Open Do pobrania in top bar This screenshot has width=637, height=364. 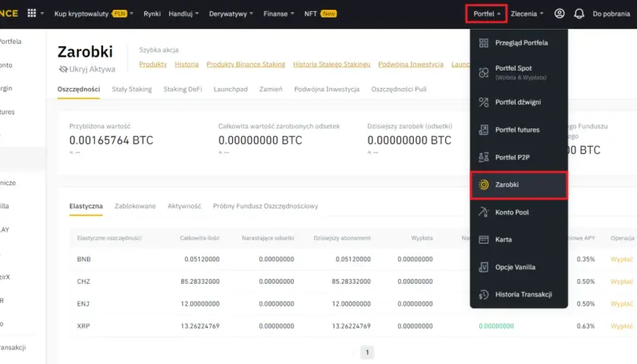point(611,14)
